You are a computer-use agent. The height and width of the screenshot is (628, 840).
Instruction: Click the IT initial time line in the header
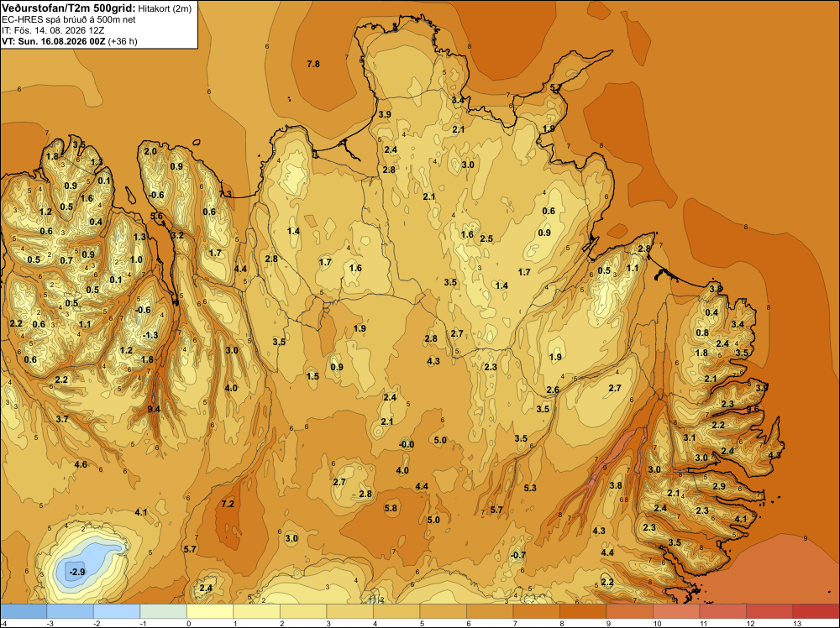[x=53, y=30]
